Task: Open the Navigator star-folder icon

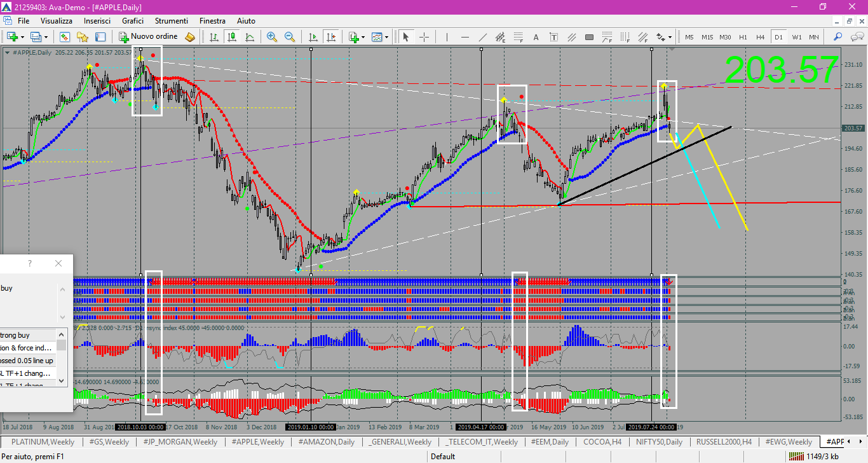Action: tap(82, 36)
